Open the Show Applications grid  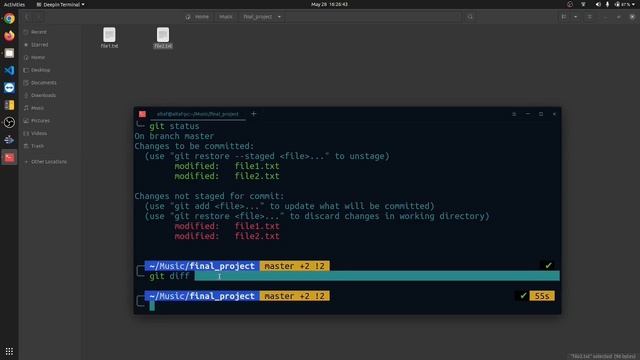tap(9, 351)
